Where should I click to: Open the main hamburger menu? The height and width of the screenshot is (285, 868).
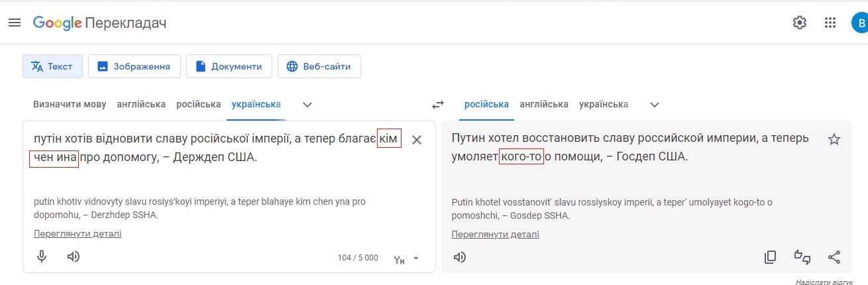coord(15,23)
